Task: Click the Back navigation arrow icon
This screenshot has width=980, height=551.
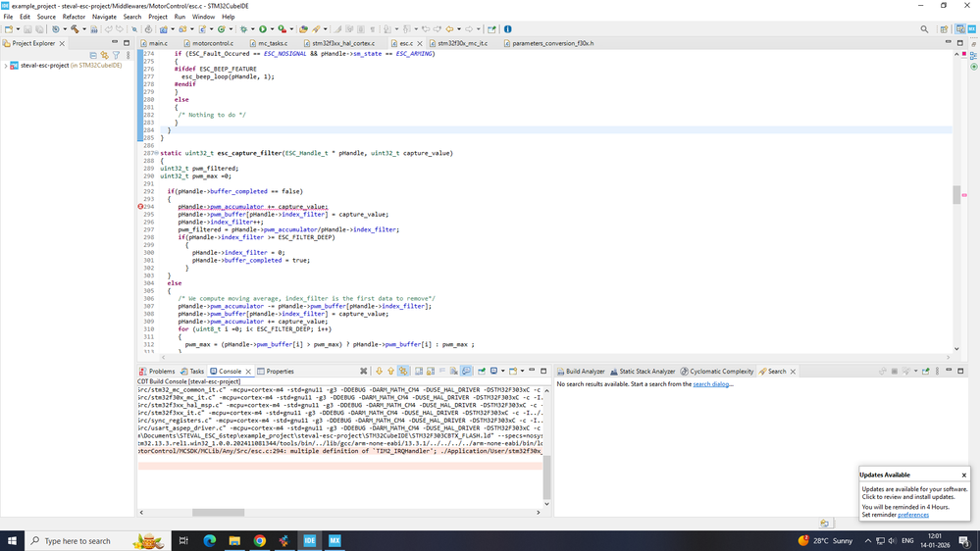Action: click(449, 28)
